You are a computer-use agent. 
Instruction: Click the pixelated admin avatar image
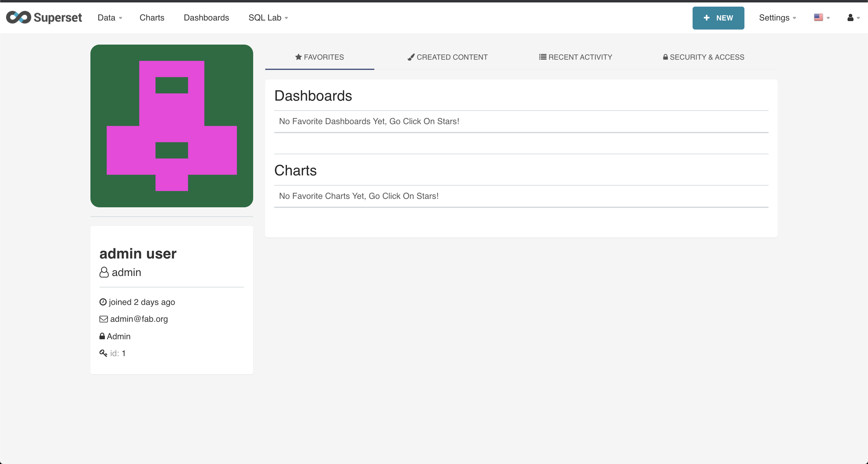click(x=171, y=126)
